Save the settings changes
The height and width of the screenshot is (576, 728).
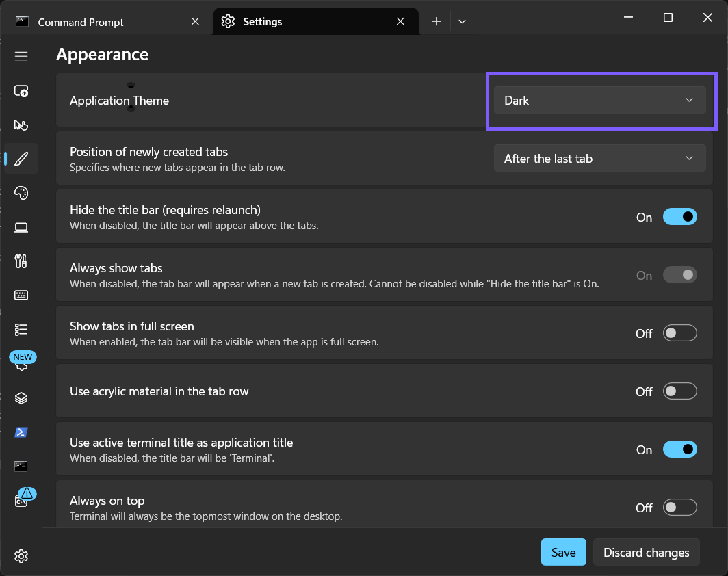(563, 552)
